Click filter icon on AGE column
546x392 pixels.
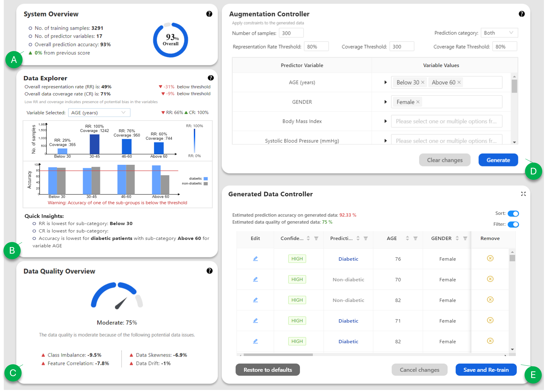(415, 238)
